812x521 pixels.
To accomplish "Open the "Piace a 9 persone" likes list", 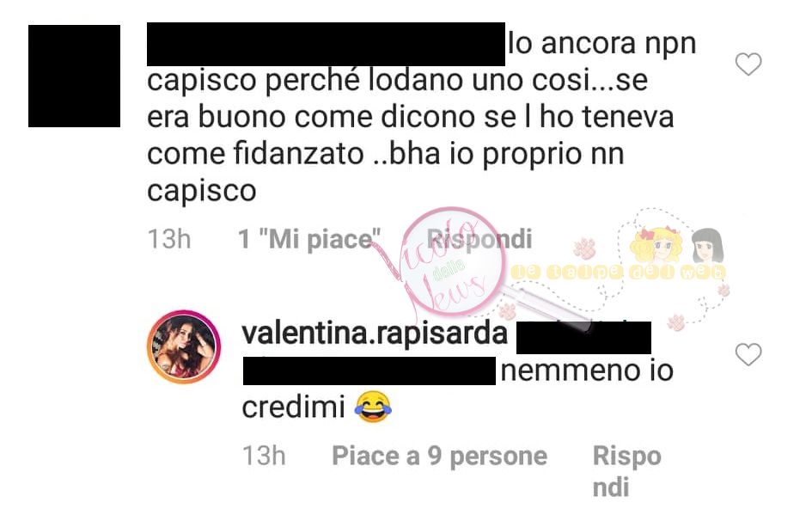I will pos(439,457).
